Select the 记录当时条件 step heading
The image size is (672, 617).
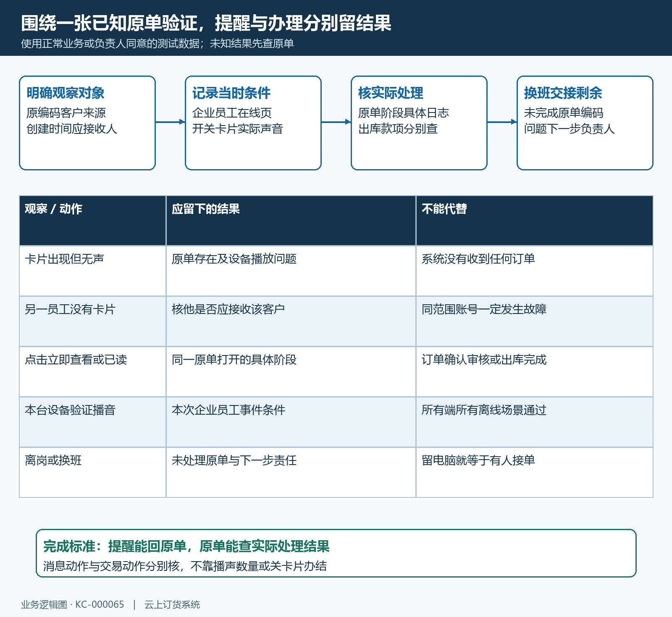click(231, 93)
